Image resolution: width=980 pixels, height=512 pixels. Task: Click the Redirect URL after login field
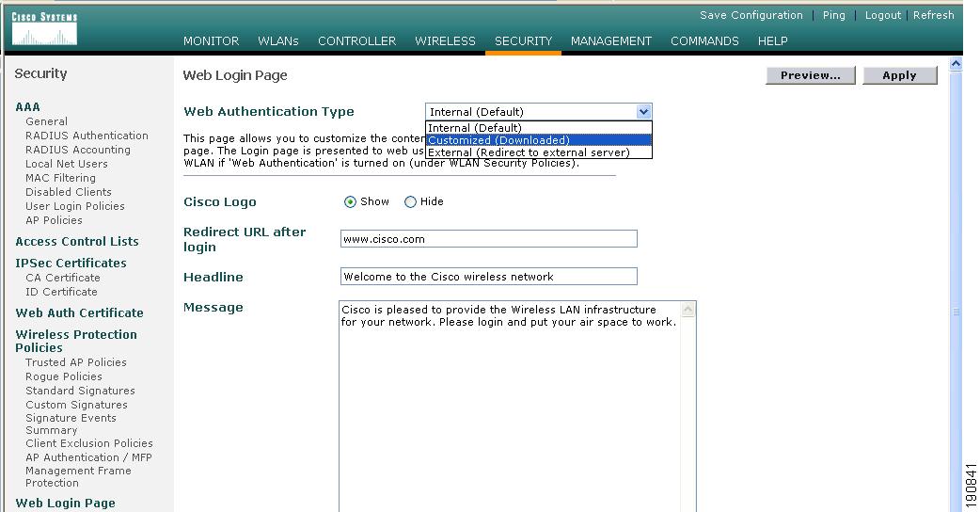pyautogui.click(x=489, y=239)
